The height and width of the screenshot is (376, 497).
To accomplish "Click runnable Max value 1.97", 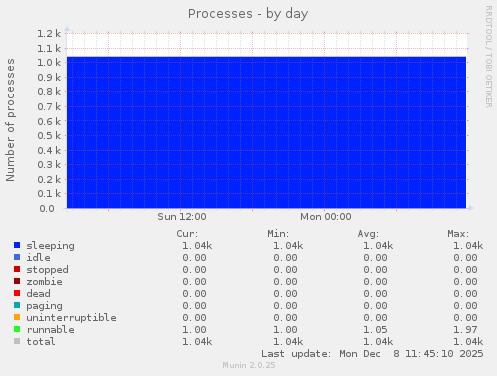I will 465,330.
